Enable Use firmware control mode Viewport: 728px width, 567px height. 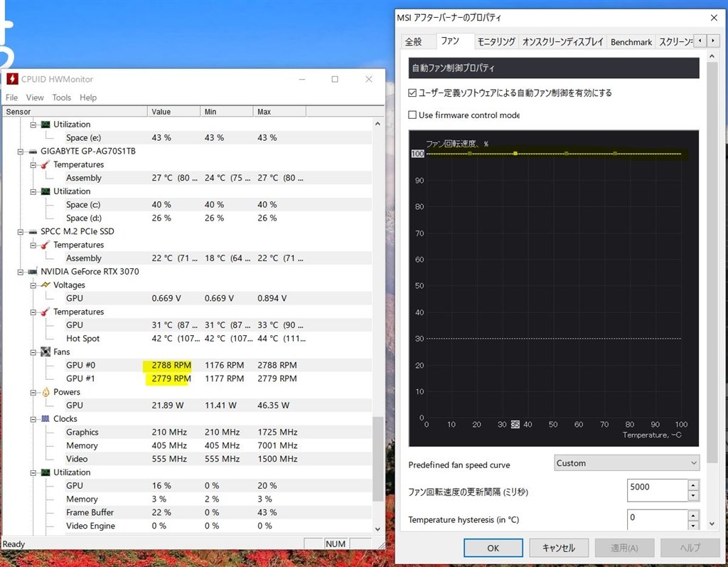(411, 115)
